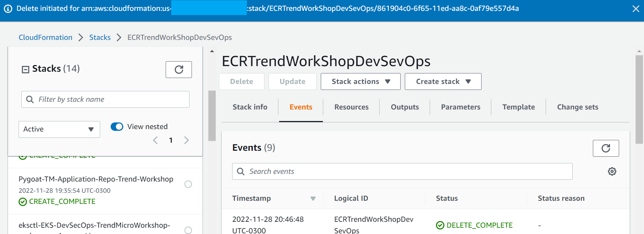The width and height of the screenshot is (644, 234).
Task: Go to next stacks page
Action: tap(186, 140)
